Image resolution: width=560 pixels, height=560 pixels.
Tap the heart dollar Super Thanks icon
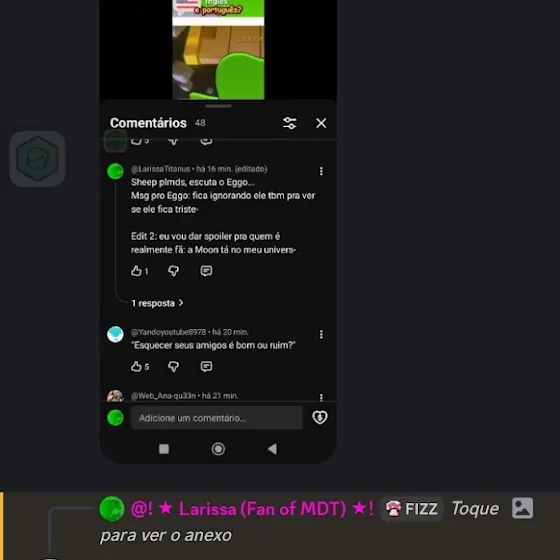(320, 418)
